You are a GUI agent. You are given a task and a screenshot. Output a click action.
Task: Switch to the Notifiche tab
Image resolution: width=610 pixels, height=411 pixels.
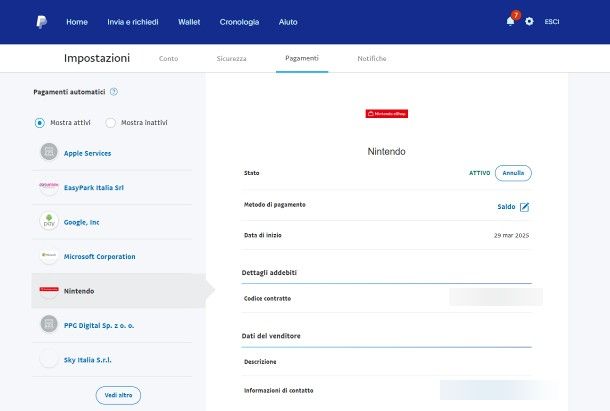[372, 58]
